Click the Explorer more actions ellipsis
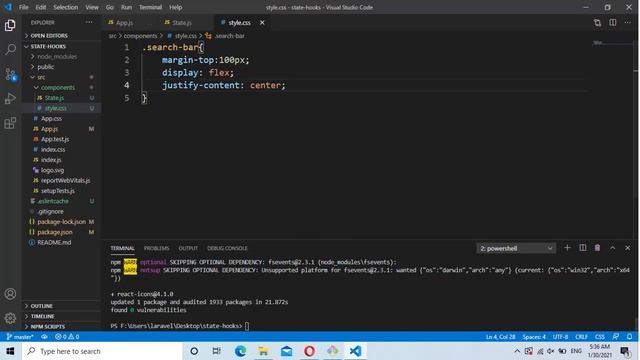The height and width of the screenshot is (360, 640). tap(89, 22)
